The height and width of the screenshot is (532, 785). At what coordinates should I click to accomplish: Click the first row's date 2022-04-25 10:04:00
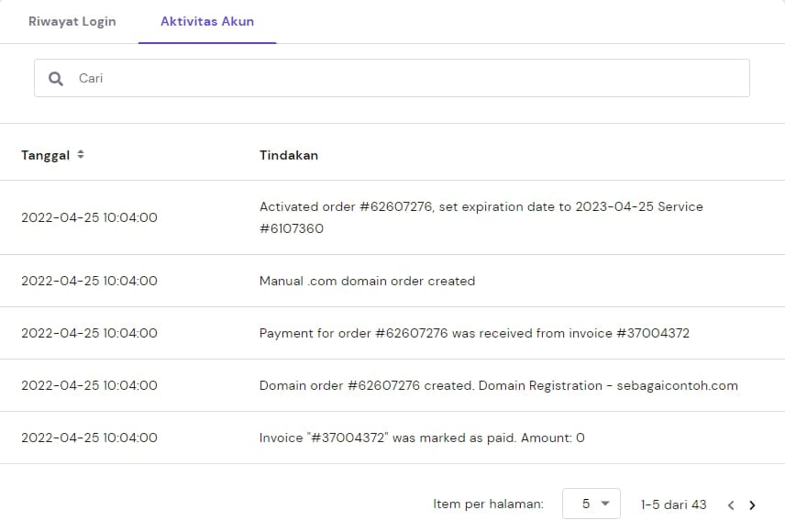coord(89,217)
